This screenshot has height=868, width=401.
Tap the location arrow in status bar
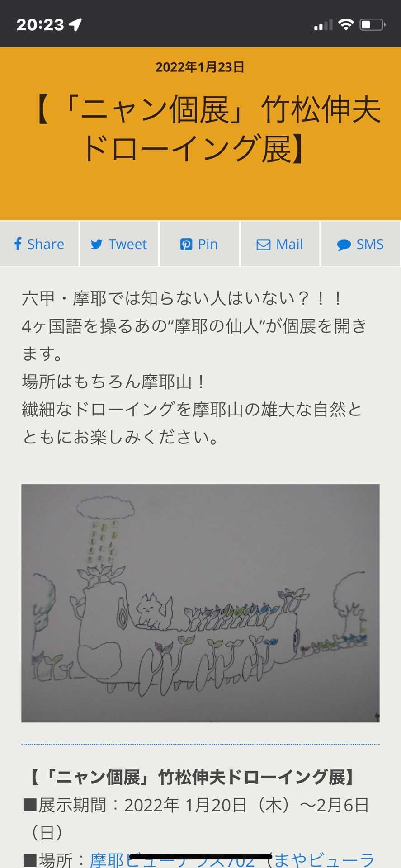click(x=75, y=24)
